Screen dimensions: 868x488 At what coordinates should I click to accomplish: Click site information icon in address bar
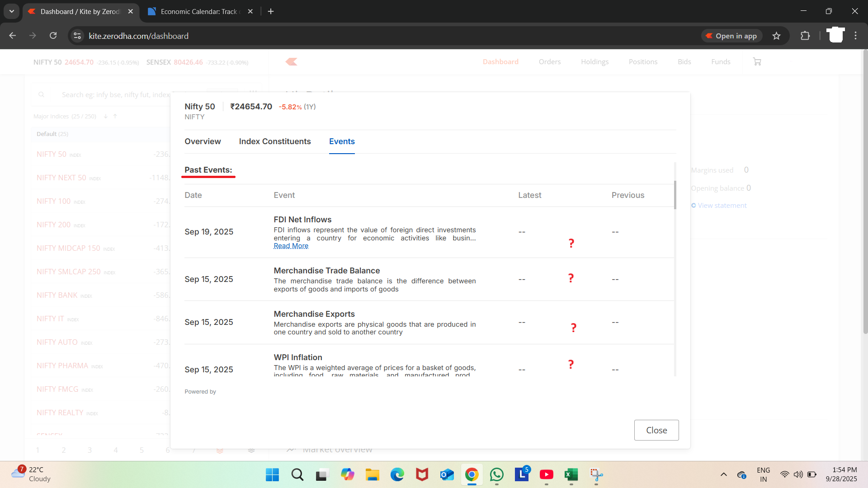coord(77,36)
